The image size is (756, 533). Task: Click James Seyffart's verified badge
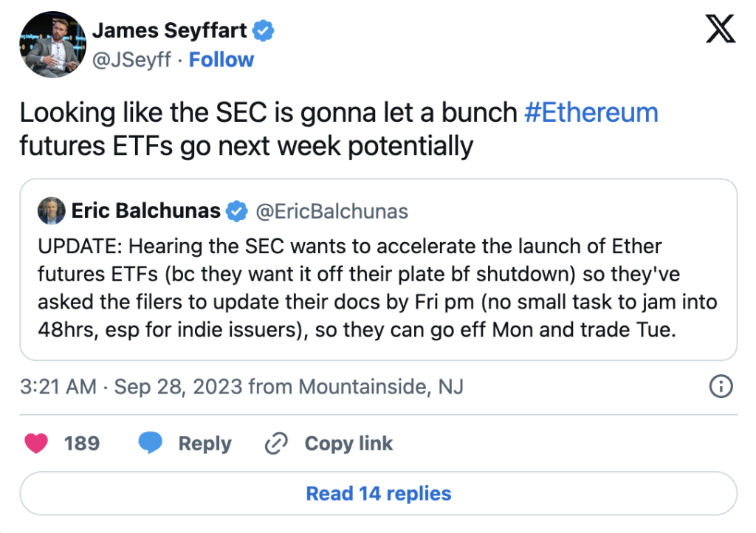(264, 31)
